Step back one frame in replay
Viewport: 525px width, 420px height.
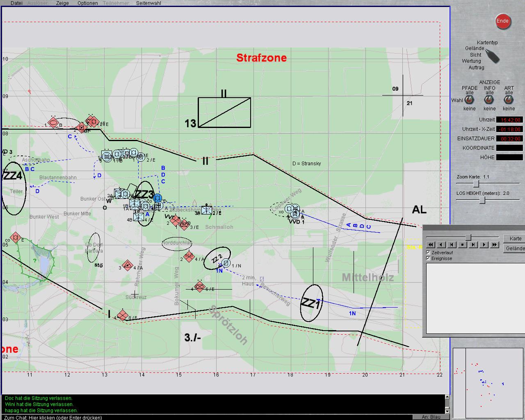452,245
